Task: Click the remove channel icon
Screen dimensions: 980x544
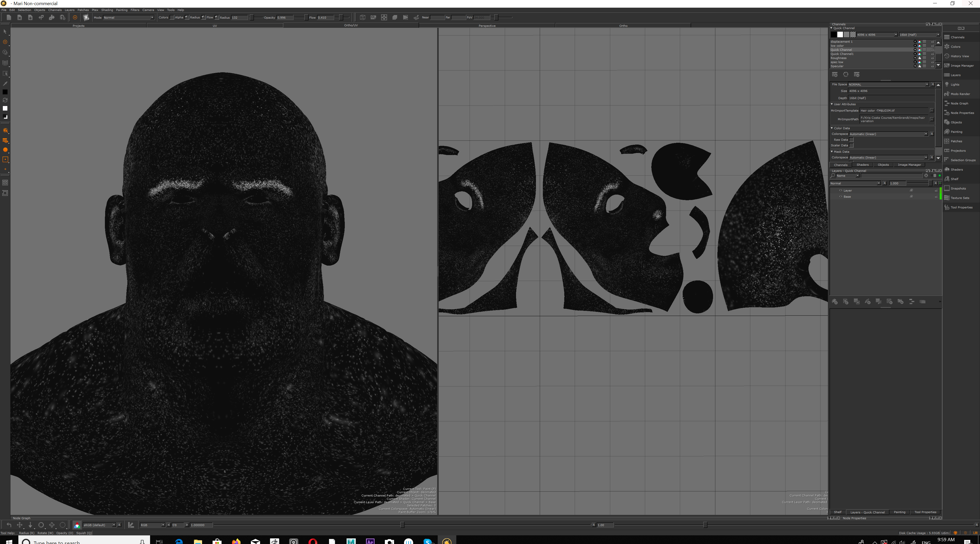Action: point(857,75)
